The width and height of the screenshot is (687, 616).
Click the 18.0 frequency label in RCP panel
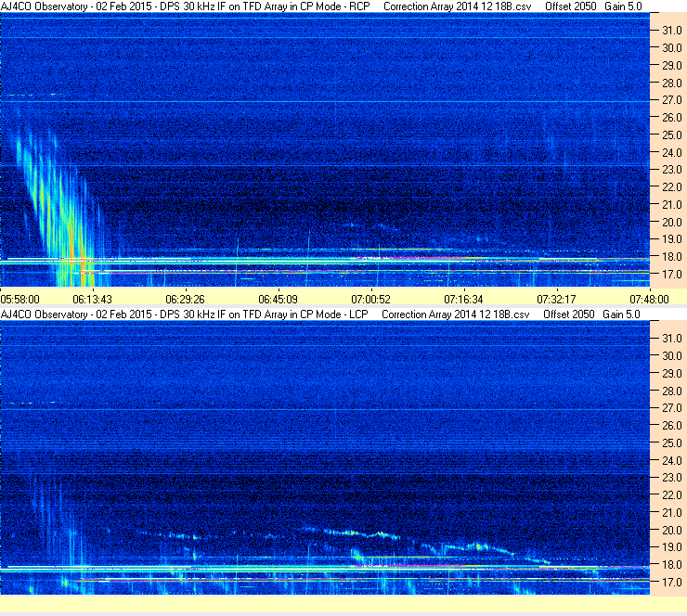(x=672, y=257)
